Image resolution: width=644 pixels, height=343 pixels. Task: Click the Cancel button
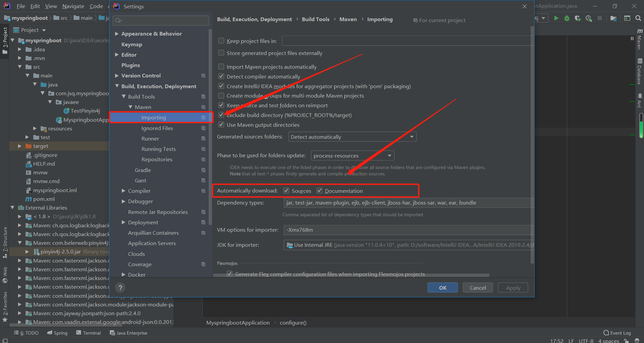click(x=478, y=288)
